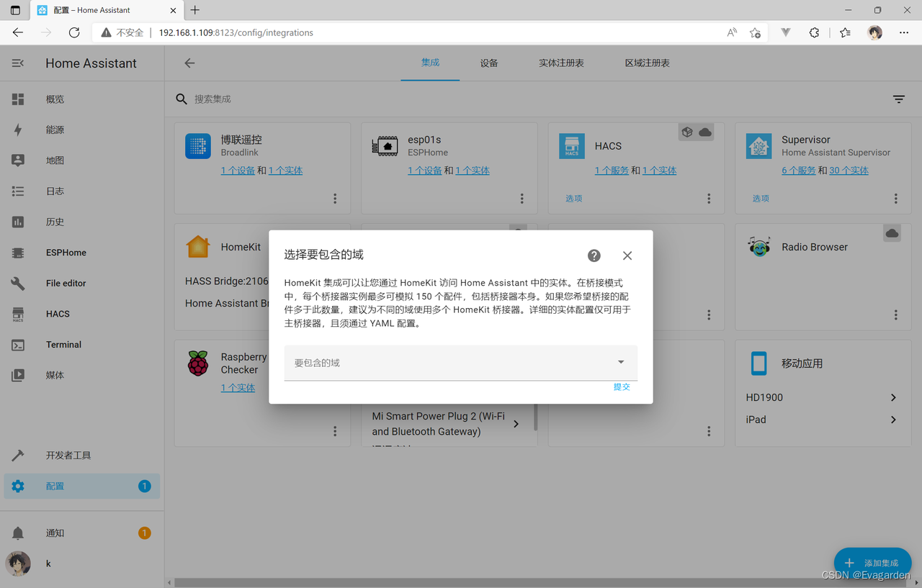Open browser extensions menu
Viewport: 922px width, 588px height.
814,32
